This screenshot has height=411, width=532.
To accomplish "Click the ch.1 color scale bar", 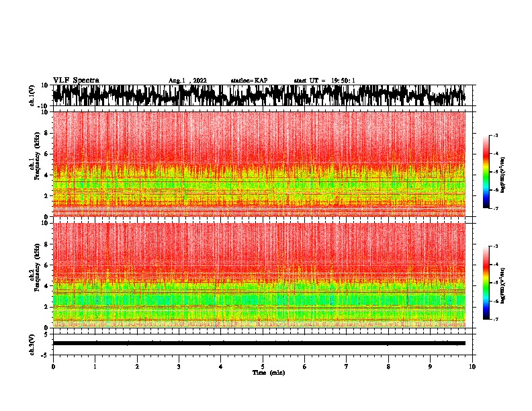I will (x=486, y=172).
